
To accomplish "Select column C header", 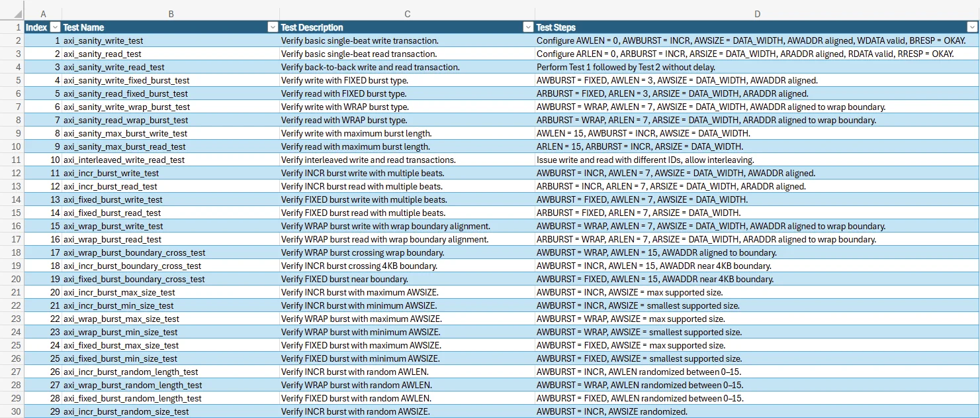I will [x=407, y=14].
